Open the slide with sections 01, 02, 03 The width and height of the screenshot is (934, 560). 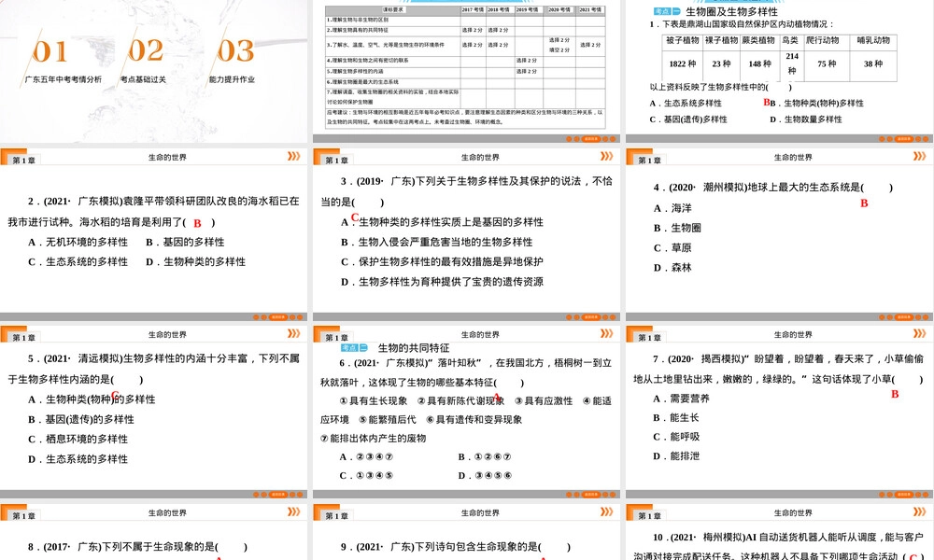pyautogui.click(x=154, y=71)
